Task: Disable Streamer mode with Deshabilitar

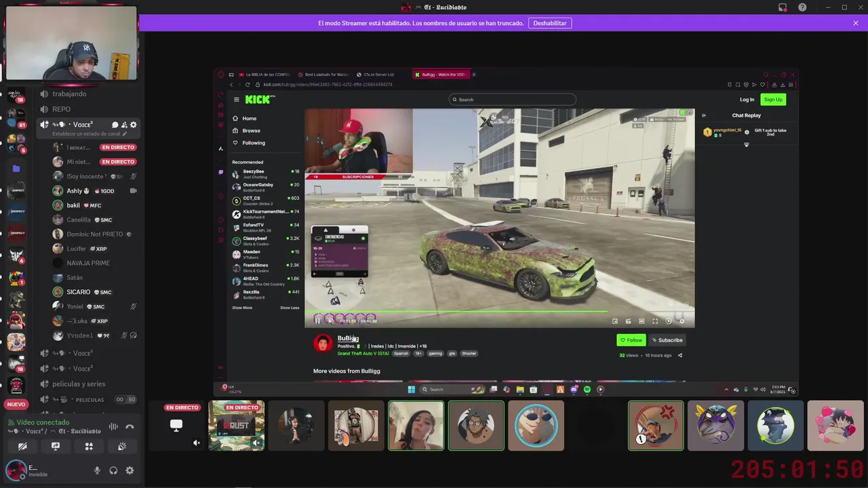Action: tap(549, 23)
